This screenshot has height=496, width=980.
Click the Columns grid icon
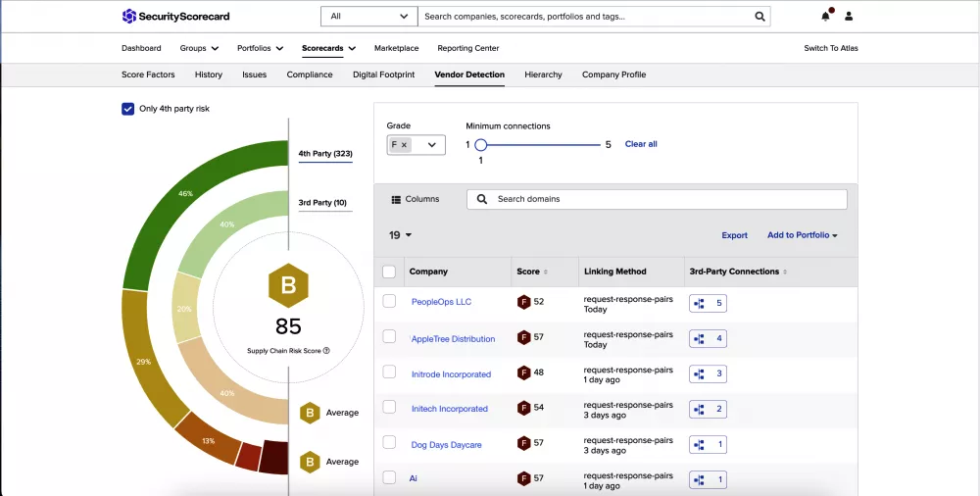click(x=396, y=200)
